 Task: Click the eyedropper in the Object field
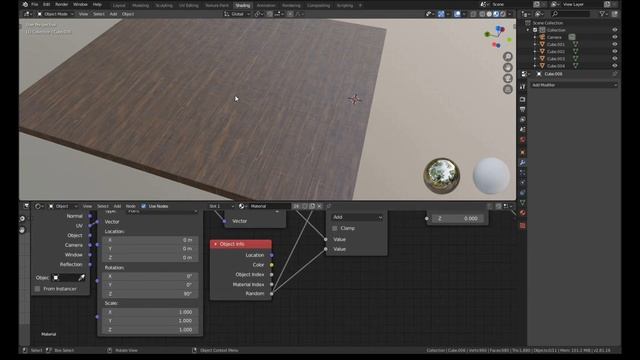tap(82, 278)
